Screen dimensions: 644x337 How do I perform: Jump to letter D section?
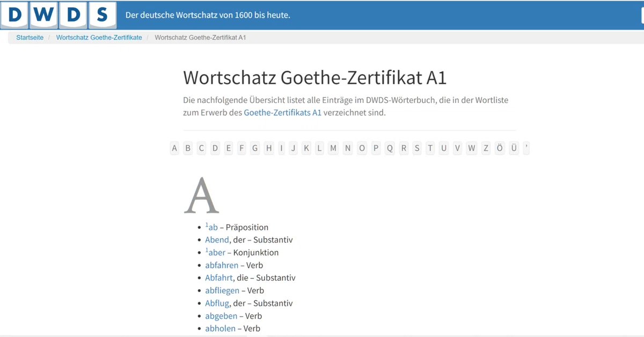pyautogui.click(x=215, y=148)
